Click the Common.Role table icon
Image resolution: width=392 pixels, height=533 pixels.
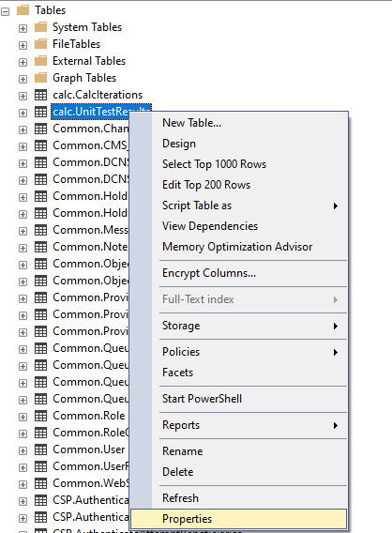40,416
